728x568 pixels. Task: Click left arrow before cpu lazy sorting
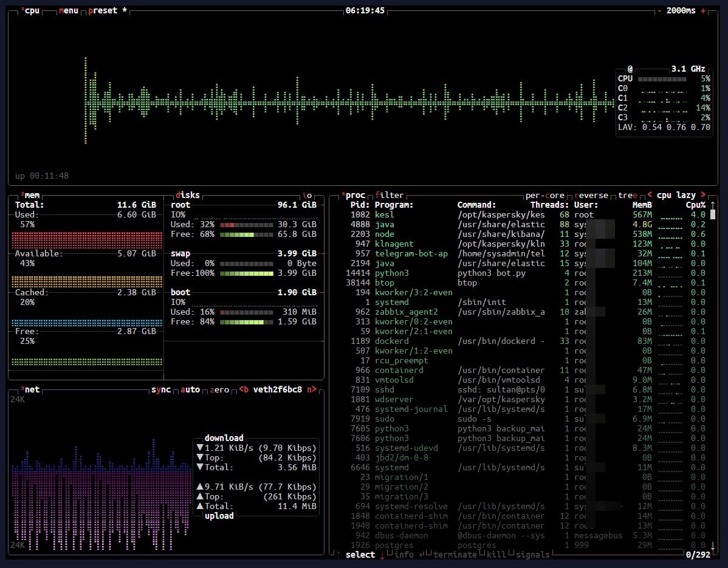650,195
